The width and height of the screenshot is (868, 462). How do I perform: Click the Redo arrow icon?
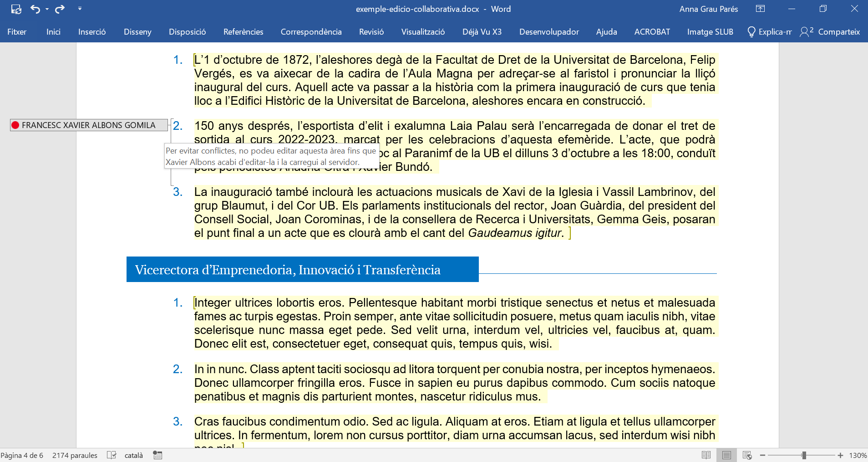pos(60,9)
